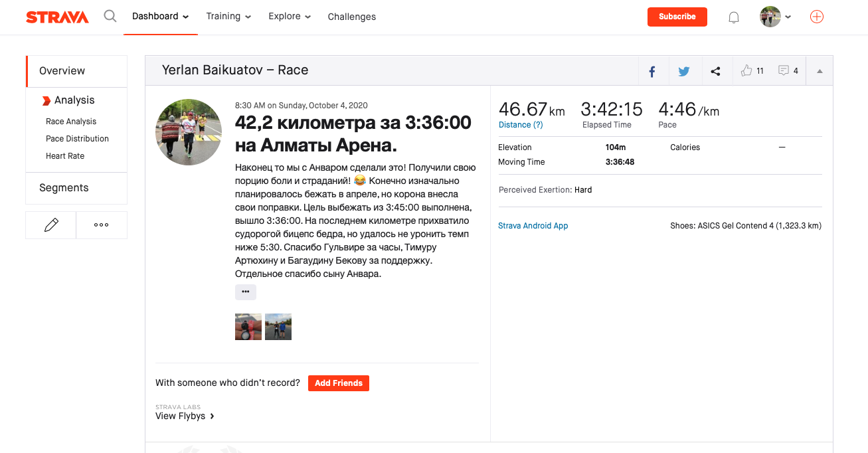Click the plus upload activity icon
Image resolution: width=868 pixels, height=453 pixels.
click(817, 17)
